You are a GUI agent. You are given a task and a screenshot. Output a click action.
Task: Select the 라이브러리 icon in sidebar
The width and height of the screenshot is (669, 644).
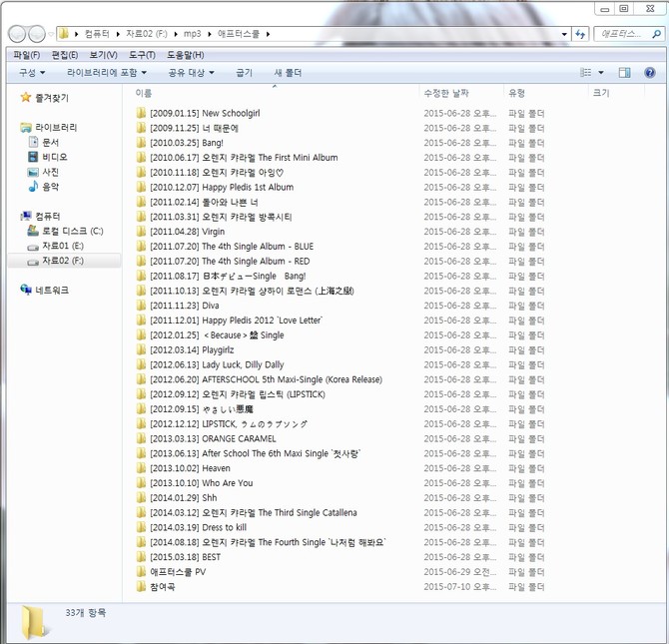click(26, 127)
